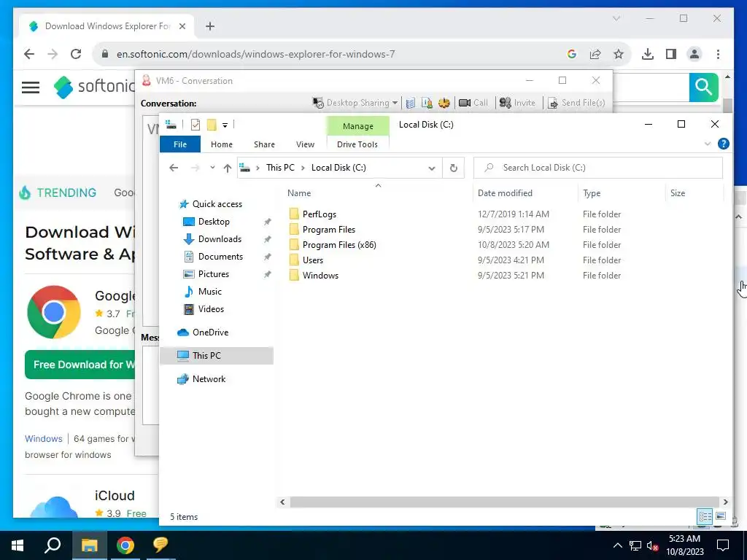Select the Manage contextual tab
The image size is (747, 560).
[x=357, y=126]
